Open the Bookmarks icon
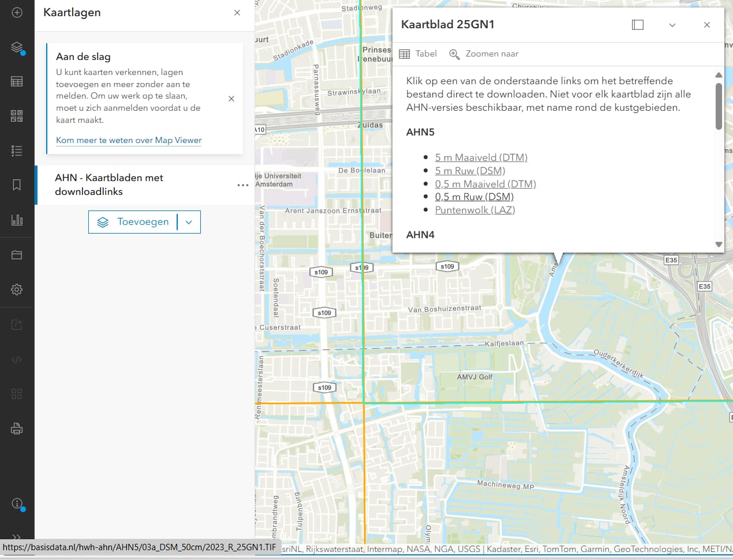 17,185
